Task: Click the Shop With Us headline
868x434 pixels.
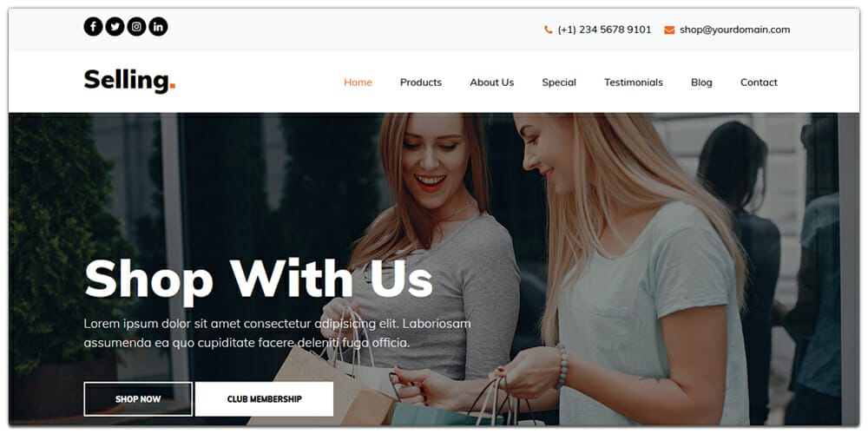Action: 258,279
